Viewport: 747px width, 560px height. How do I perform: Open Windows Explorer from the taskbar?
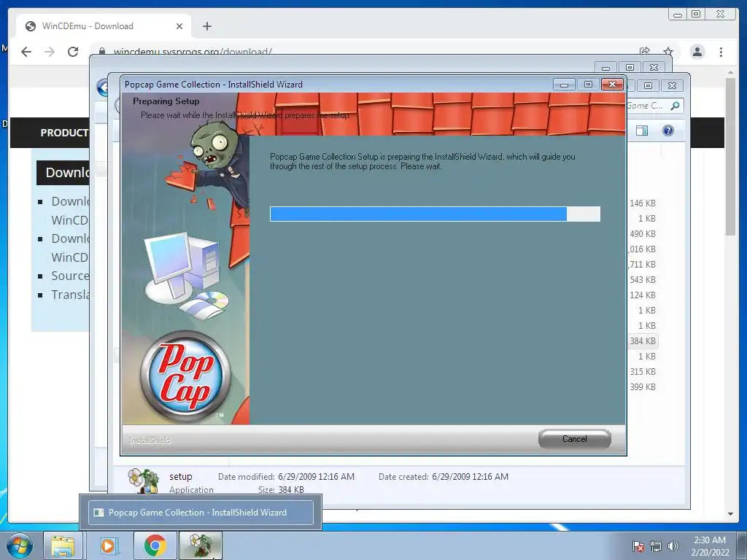(63, 545)
